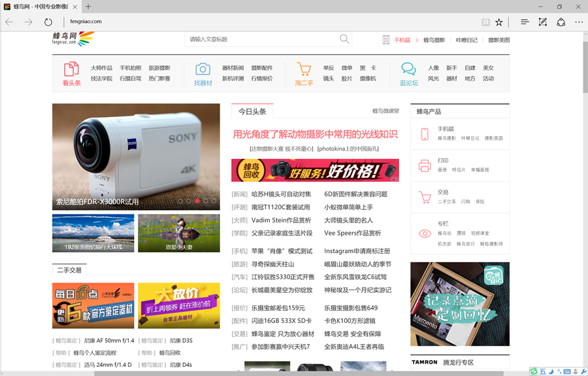This screenshot has width=588, height=376.
Task: Click the 蜂鸟网 logo
Action: pos(73,39)
